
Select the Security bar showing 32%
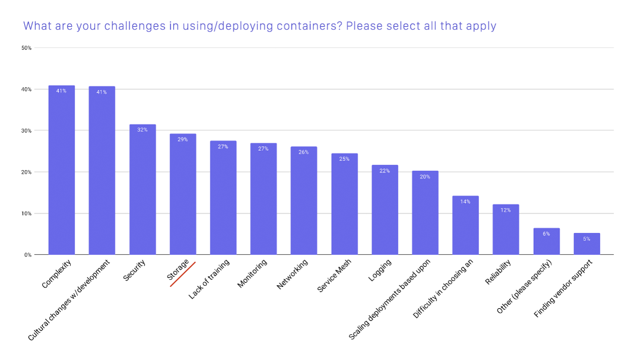142,190
